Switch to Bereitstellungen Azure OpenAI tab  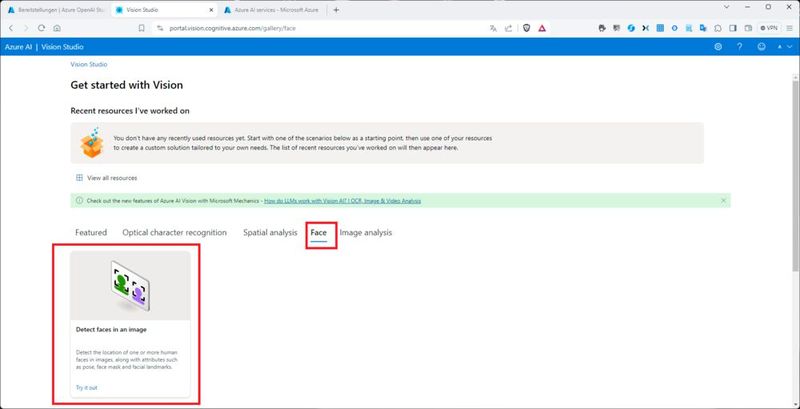54,10
